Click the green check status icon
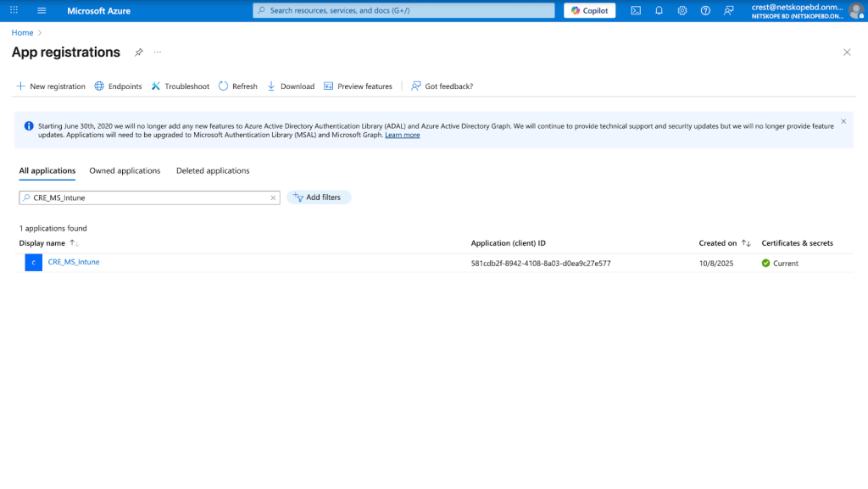Image resolution: width=868 pixels, height=489 pixels. [x=765, y=264]
